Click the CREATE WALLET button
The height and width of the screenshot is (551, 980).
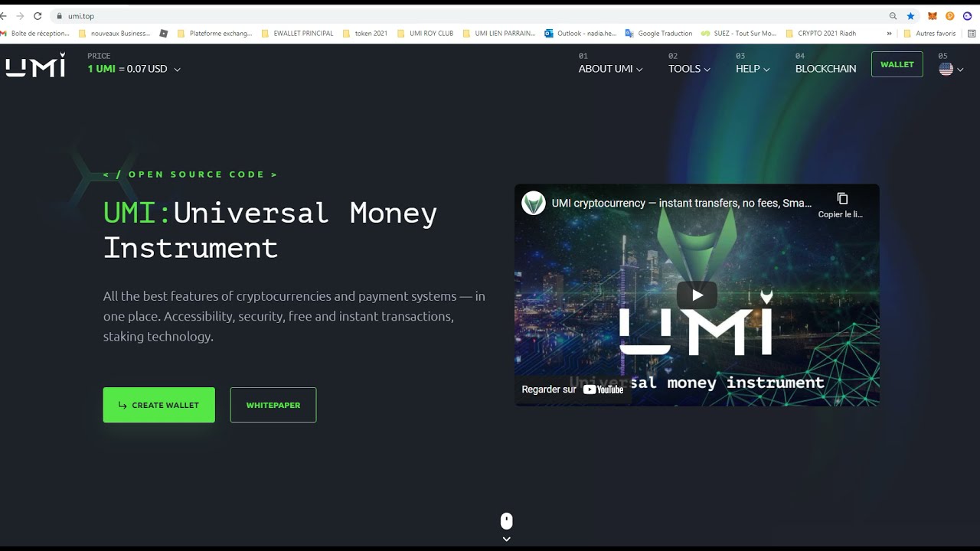[158, 405]
